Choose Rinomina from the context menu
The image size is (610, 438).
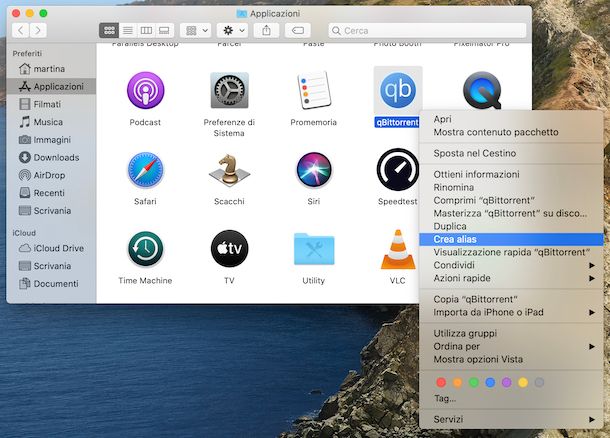point(511,187)
